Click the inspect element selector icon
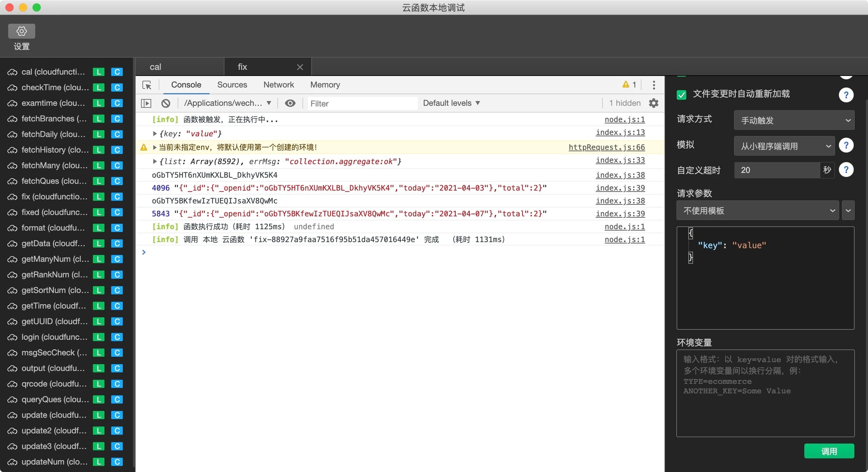Viewport: 868px width, 472px height. pyautogui.click(x=147, y=85)
